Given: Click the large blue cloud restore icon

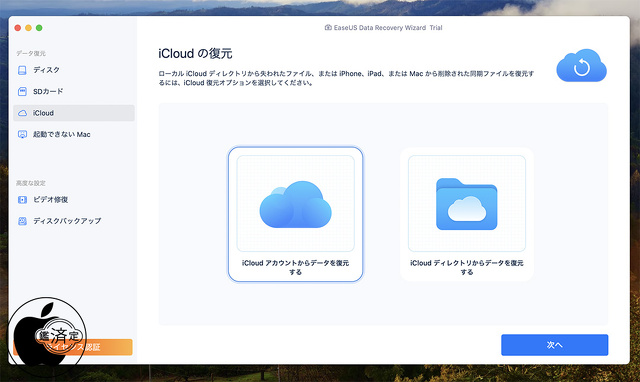Looking at the screenshot, I should [x=581, y=66].
